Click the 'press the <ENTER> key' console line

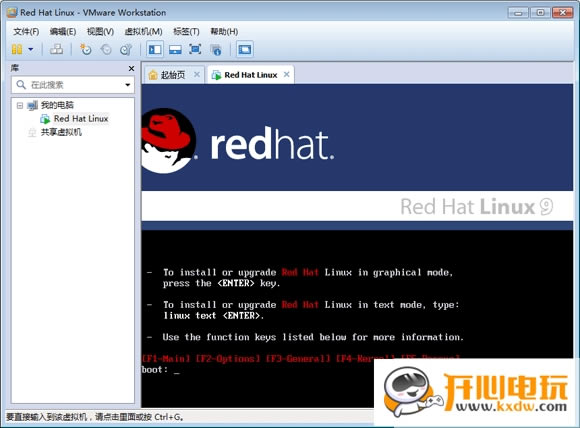click(x=222, y=283)
